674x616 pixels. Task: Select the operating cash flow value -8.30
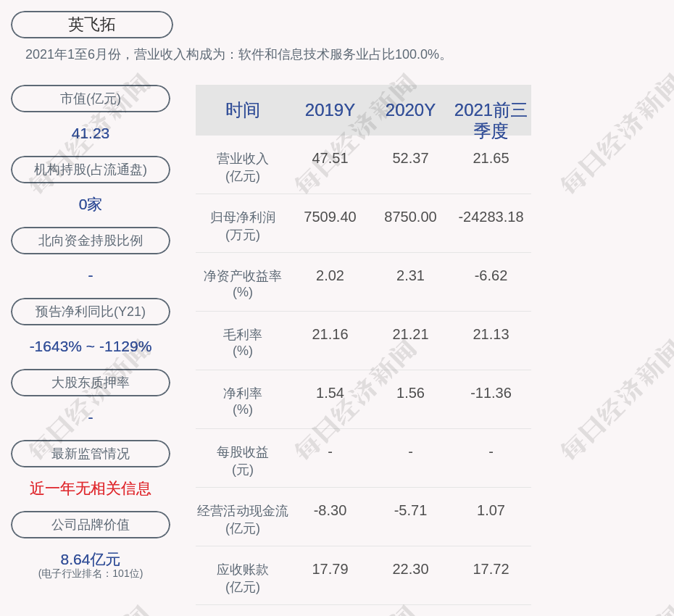(x=330, y=510)
